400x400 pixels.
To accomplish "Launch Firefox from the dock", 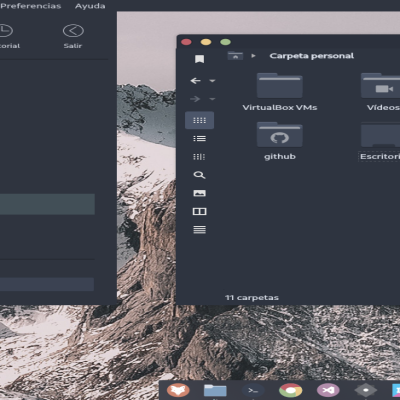I will 178,390.
